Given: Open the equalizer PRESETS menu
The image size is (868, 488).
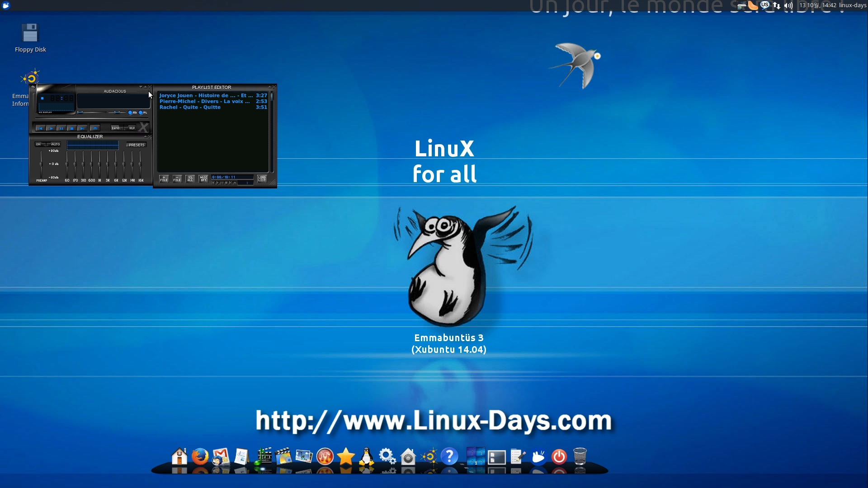Looking at the screenshot, I should point(136,145).
